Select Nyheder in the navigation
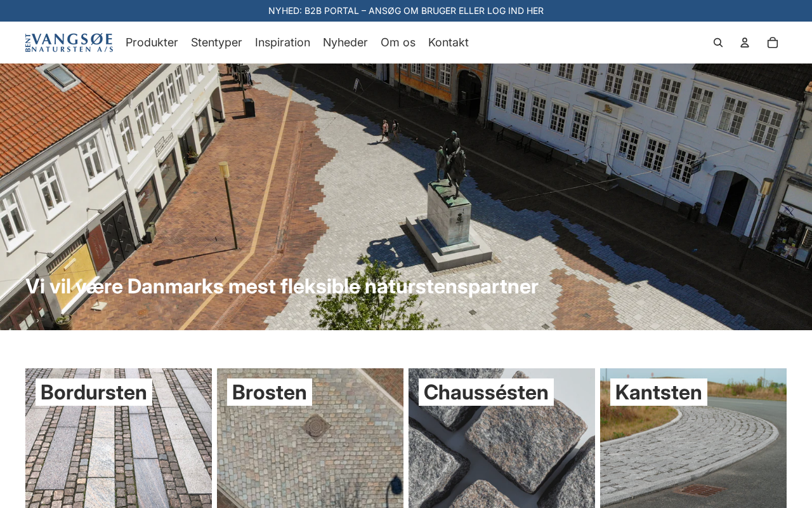 345,43
